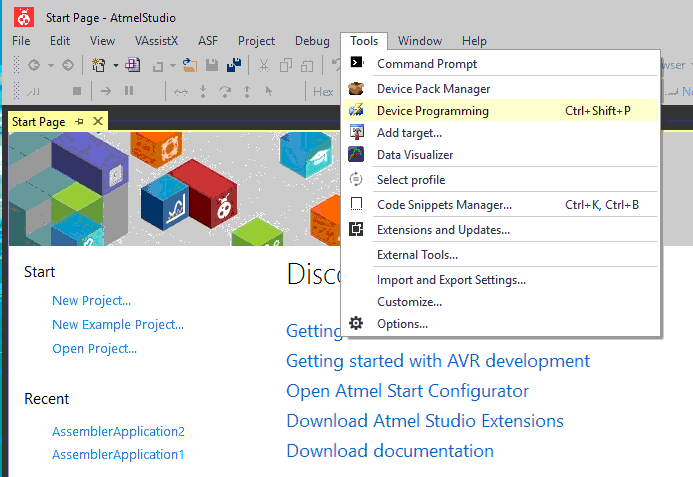Click Command Prompt terminal icon
The width and height of the screenshot is (693, 477).
click(356, 62)
